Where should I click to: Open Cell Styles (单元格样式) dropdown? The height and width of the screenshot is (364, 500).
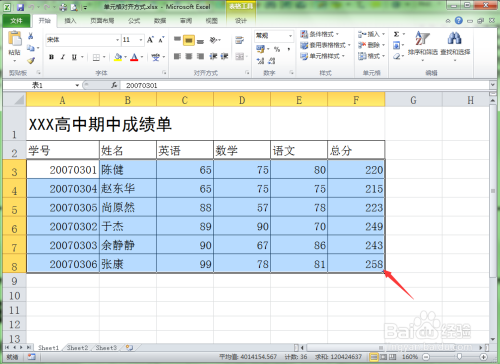point(322,56)
